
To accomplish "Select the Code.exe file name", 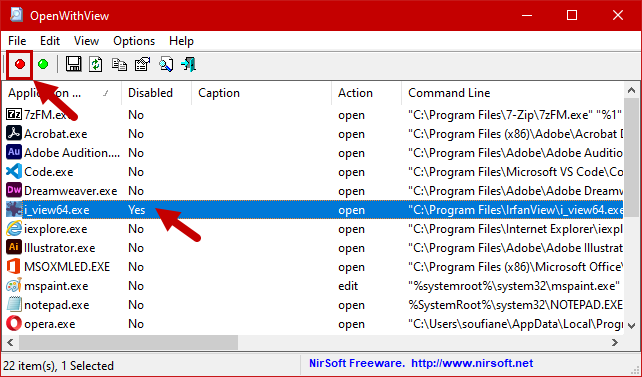I will [49, 172].
